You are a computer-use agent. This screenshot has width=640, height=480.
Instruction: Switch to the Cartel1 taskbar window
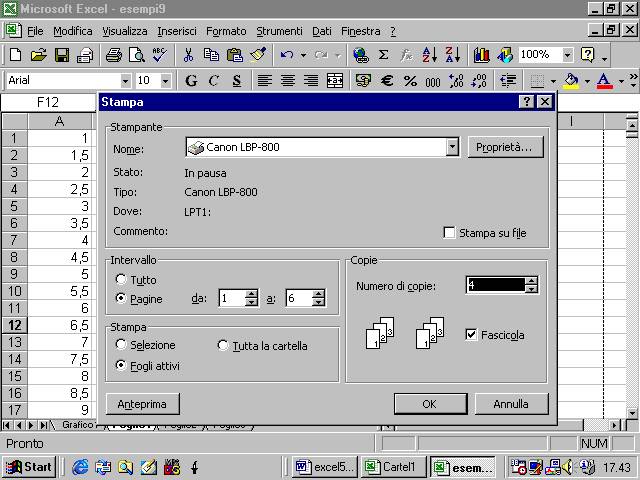tap(393, 467)
